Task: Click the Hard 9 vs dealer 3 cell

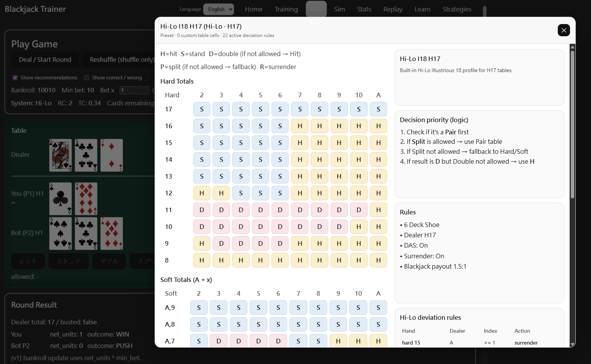Action: coord(221,243)
